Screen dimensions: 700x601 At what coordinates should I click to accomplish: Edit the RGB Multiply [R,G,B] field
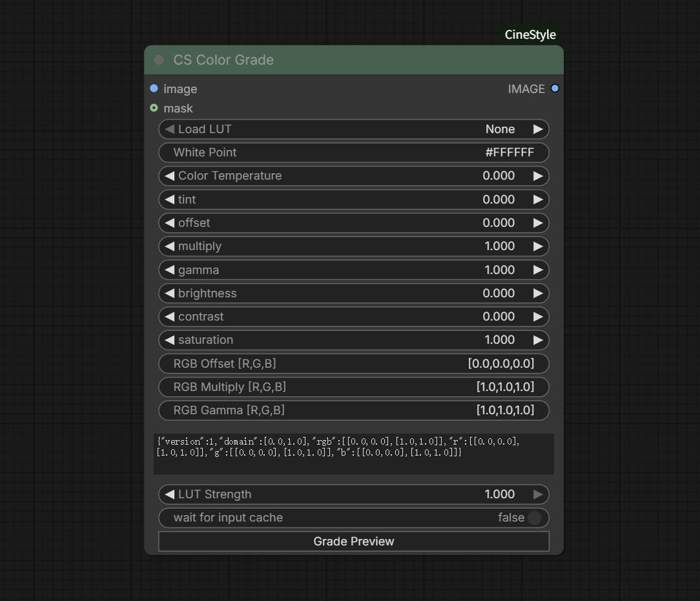tap(354, 387)
